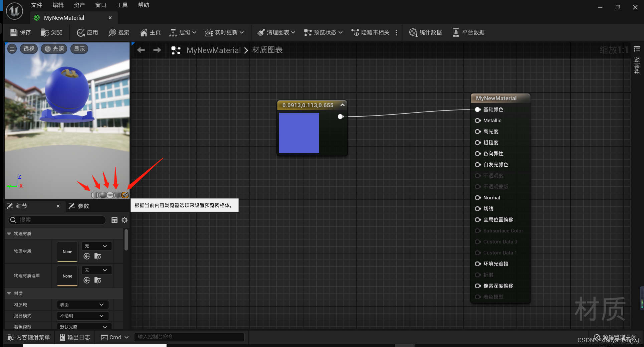644x347 pixels.
Task: Toggle details property matrix table view
Action: coord(115,220)
